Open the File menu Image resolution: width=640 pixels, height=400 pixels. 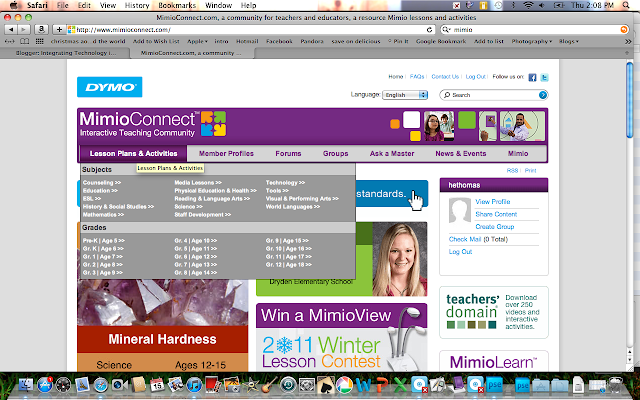pos(62,5)
